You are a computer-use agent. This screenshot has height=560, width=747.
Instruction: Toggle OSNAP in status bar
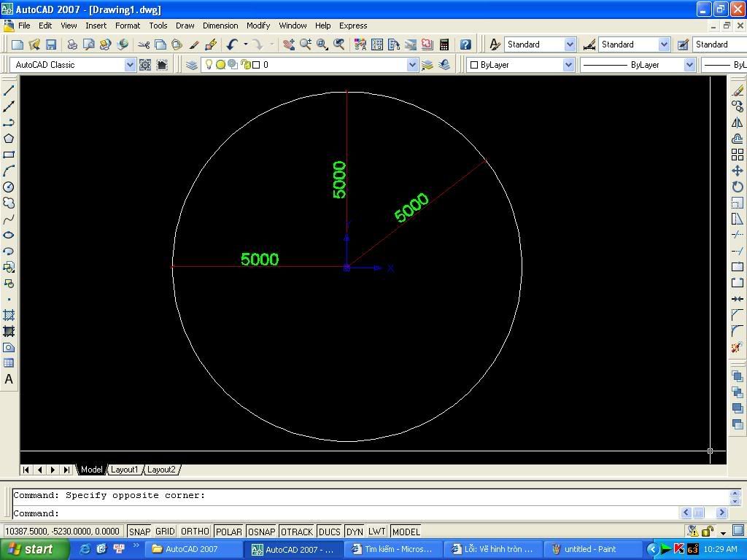pos(262,532)
